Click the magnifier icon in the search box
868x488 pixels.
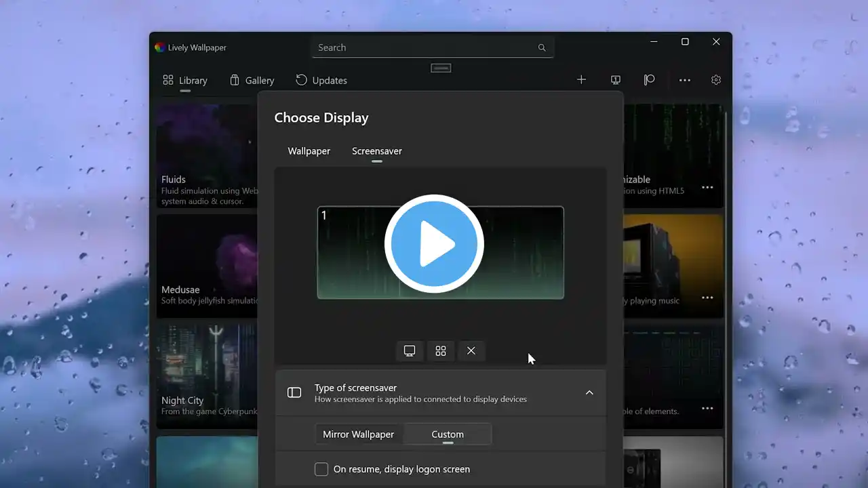point(542,47)
